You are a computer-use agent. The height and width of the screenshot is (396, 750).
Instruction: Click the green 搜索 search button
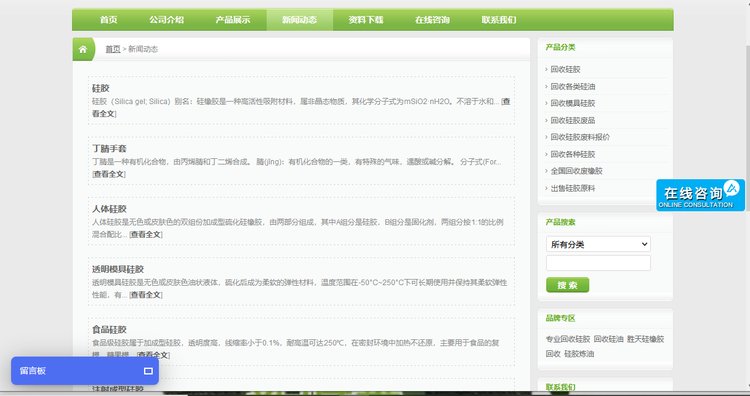tap(567, 285)
